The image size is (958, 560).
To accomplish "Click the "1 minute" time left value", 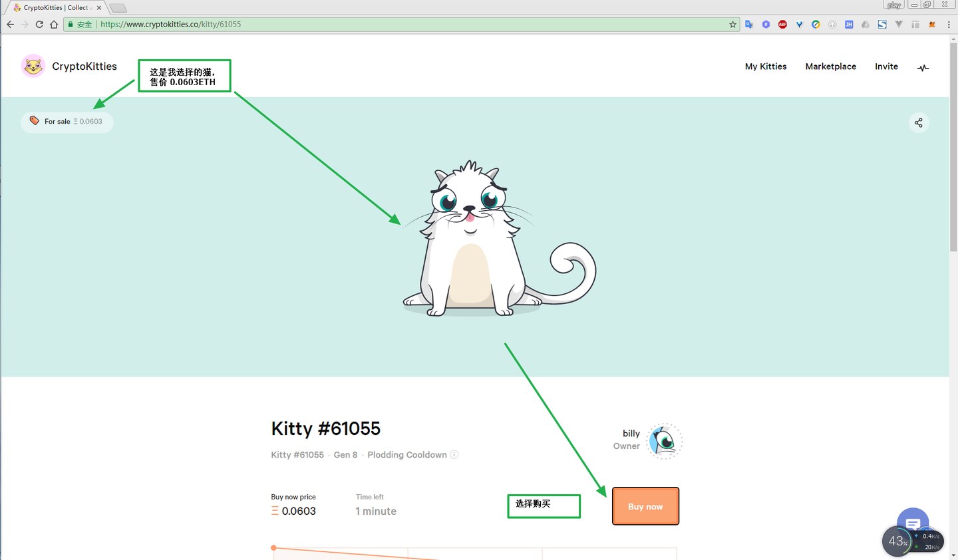I will click(376, 511).
